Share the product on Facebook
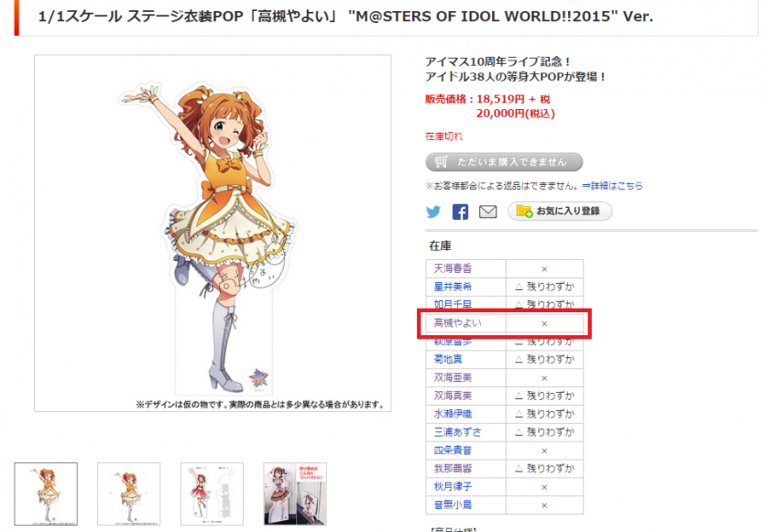Screen dimensions: 765x532 460,212
